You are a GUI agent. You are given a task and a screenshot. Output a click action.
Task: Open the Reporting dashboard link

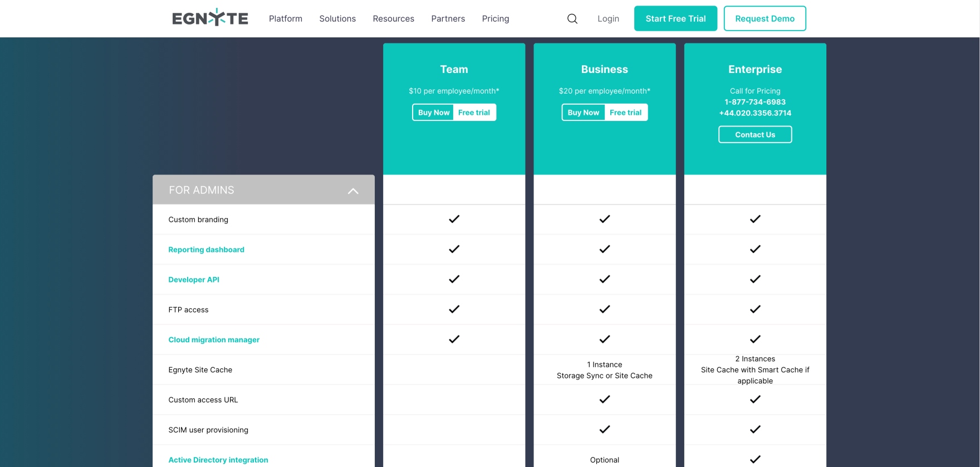[x=206, y=250]
